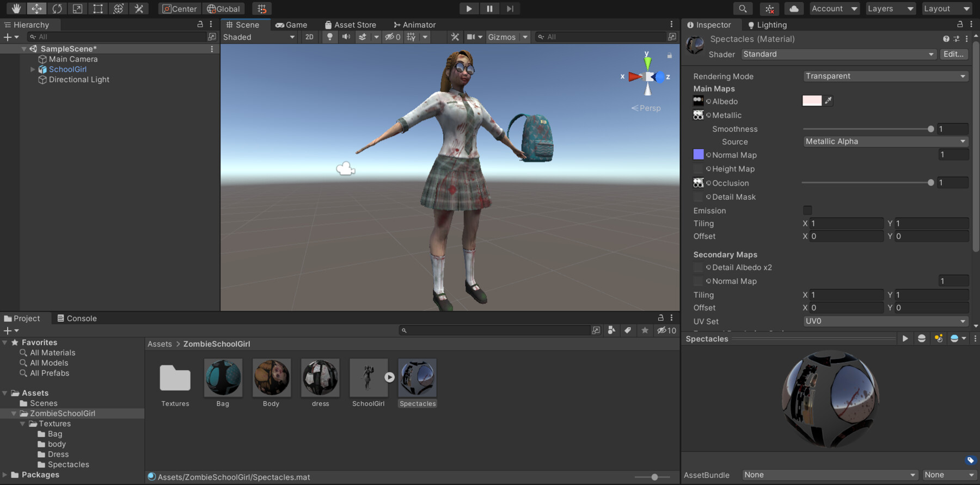Screen dimensions: 980x485
Task: Open Gizmos dropdown
Action: (508, 37)
